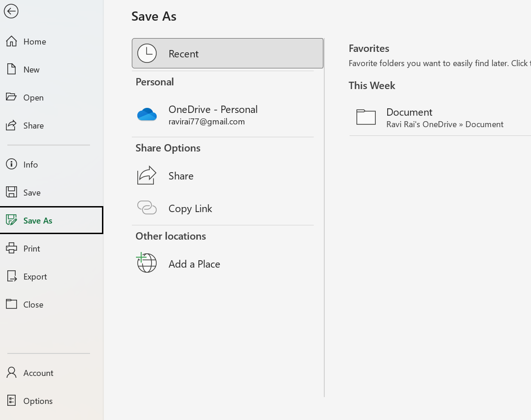Open Options label in left sidebar
The width and height of the screenshot is (531, 420).
pos(38,401)
